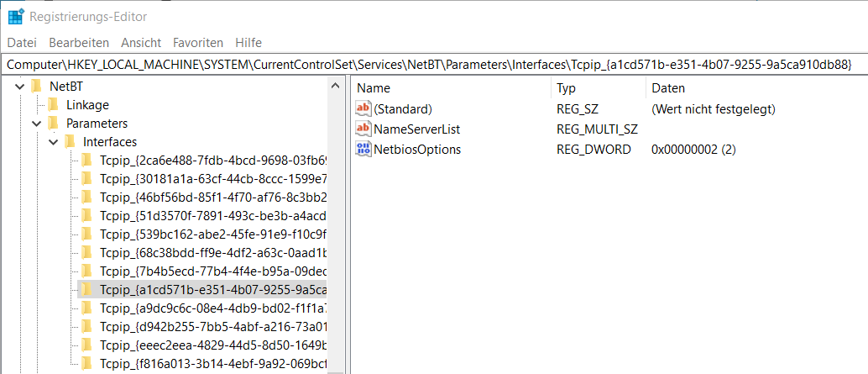Select the Tcpip_{f816a013-3b14 key
The height and width of the screenshot is (374, 868).
click(x=214, y=363)
